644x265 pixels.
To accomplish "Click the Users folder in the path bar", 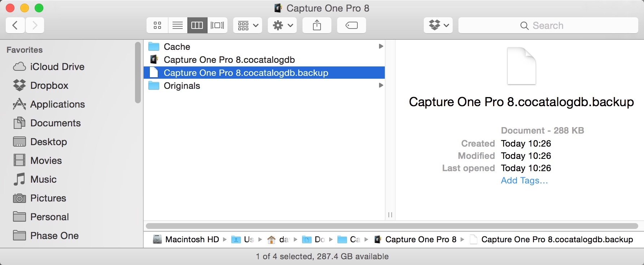I will (x=243, y=239).
